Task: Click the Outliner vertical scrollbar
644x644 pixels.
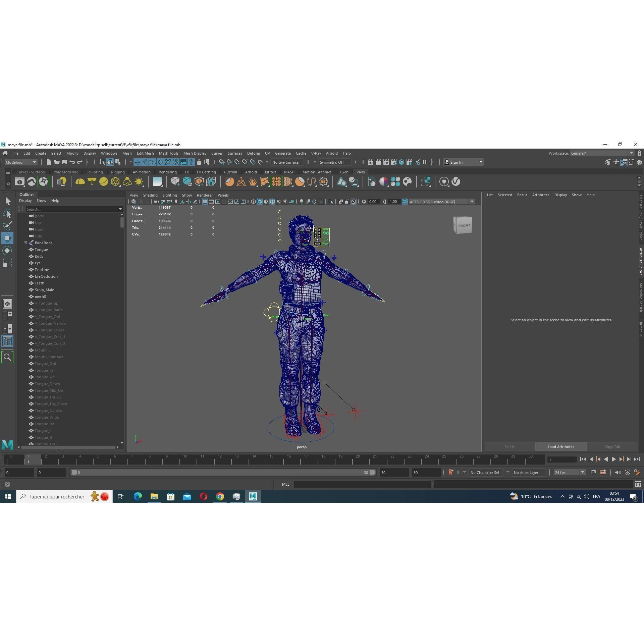Action: click(122, 223)
